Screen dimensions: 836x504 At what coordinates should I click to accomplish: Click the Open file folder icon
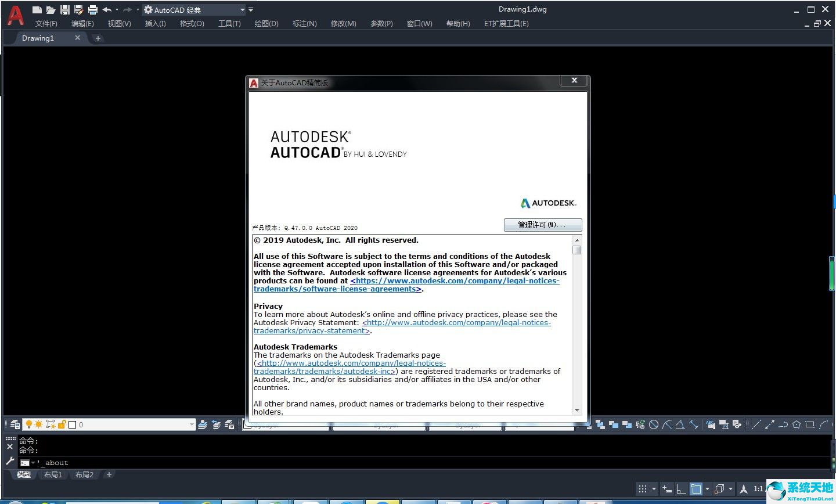[51, 10]
